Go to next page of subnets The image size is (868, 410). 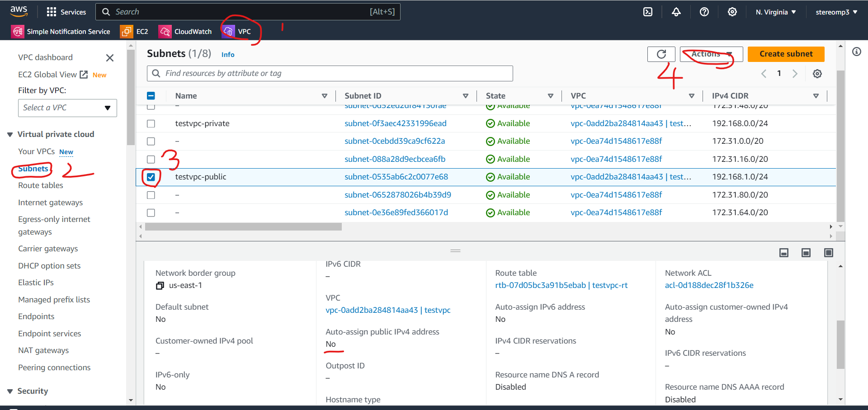[795, 74]
